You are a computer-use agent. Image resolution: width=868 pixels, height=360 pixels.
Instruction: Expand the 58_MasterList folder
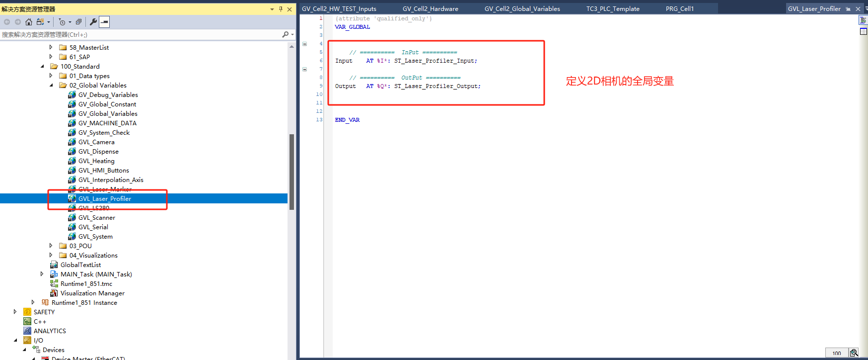click(x=51, y=47)
